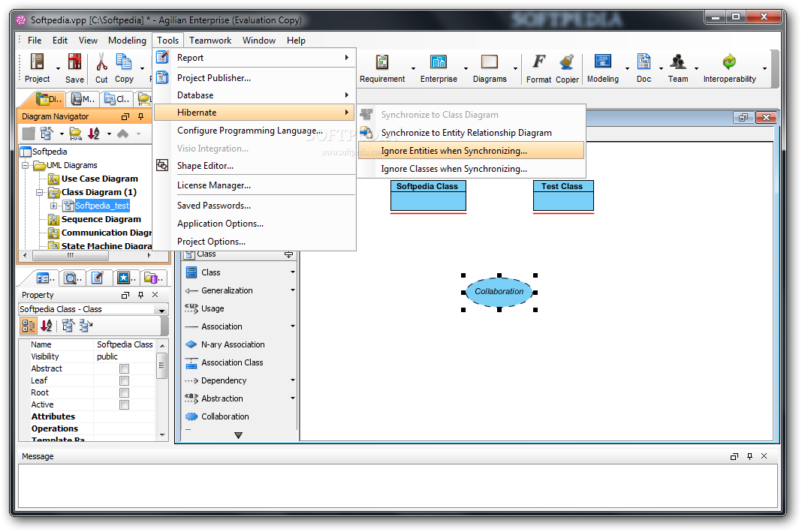802x532 pixels.
Task: Open Project Publisher from Tools menu
Action: point(255,78)
